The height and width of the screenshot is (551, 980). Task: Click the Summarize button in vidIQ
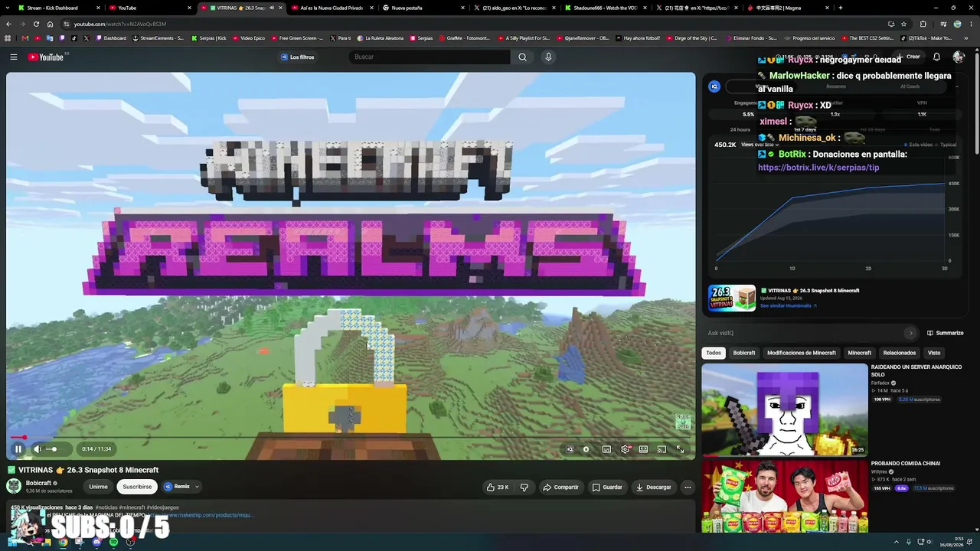(x=946, y=333)
